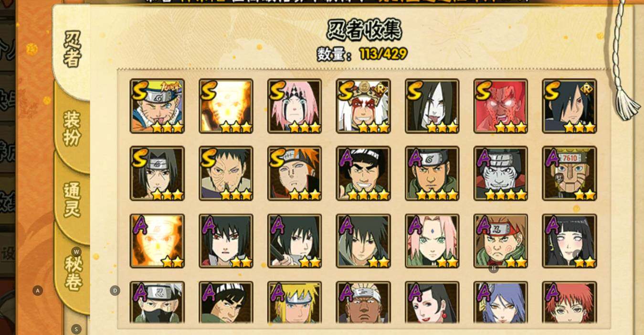Select the S-rank Madara card with R badge
The width and height of the screenshot is (644, 335).
tap(570, 106)
